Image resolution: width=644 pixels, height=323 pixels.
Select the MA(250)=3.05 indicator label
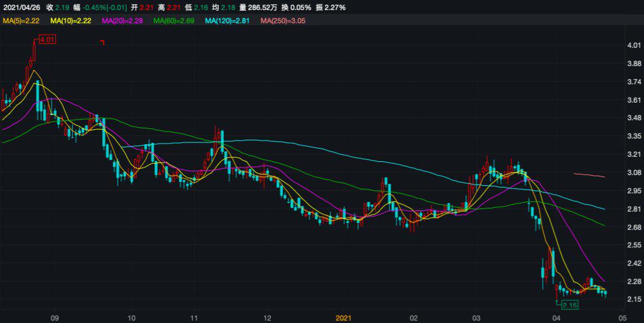coord(283,21)
